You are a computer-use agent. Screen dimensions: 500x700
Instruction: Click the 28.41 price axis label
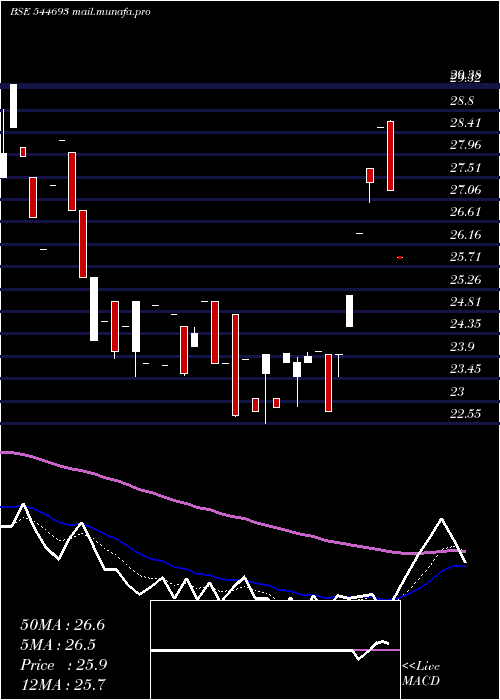pos(465,123)
